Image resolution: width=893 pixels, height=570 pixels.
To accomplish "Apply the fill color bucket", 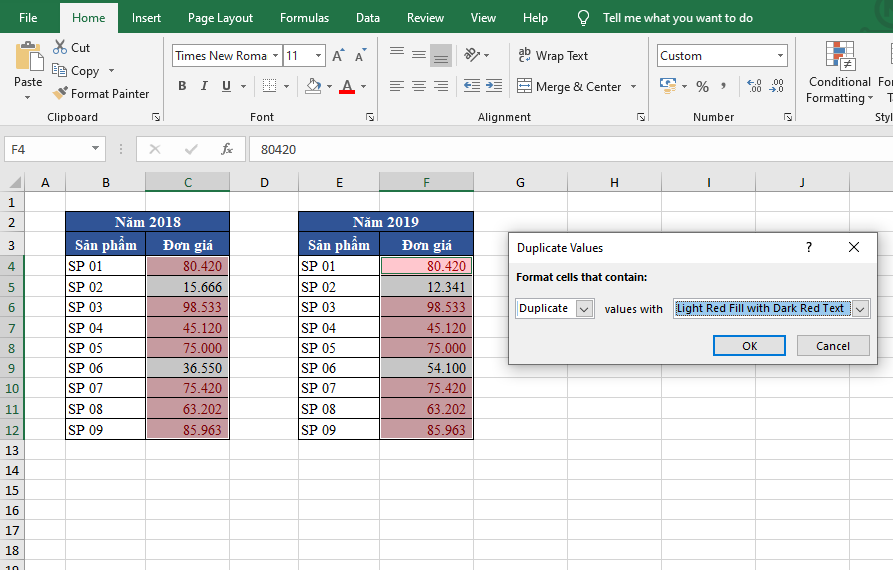I will pyautogui.click(x=314, y=87).
